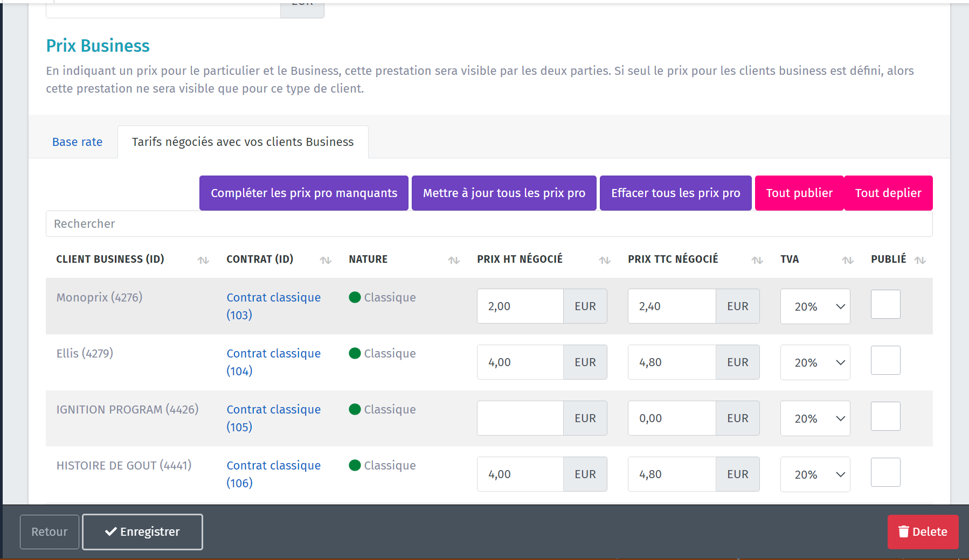Select Tarifs négociés avec vos clients Business tab
The width and height of the screenshot is (969, 560).
[x=243, y=142]
